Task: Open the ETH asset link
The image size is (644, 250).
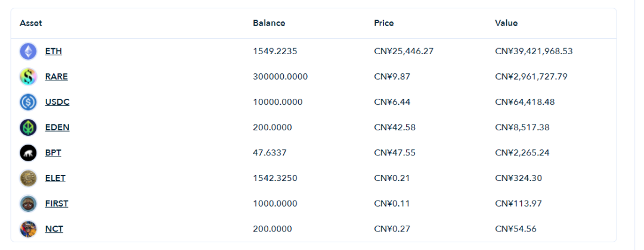Action: [54, 52]
